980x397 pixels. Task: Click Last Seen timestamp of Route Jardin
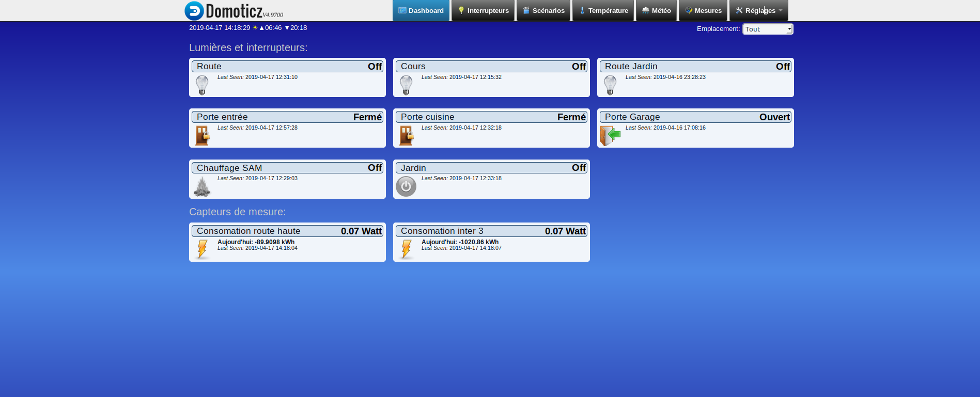(x=665, y=77)
